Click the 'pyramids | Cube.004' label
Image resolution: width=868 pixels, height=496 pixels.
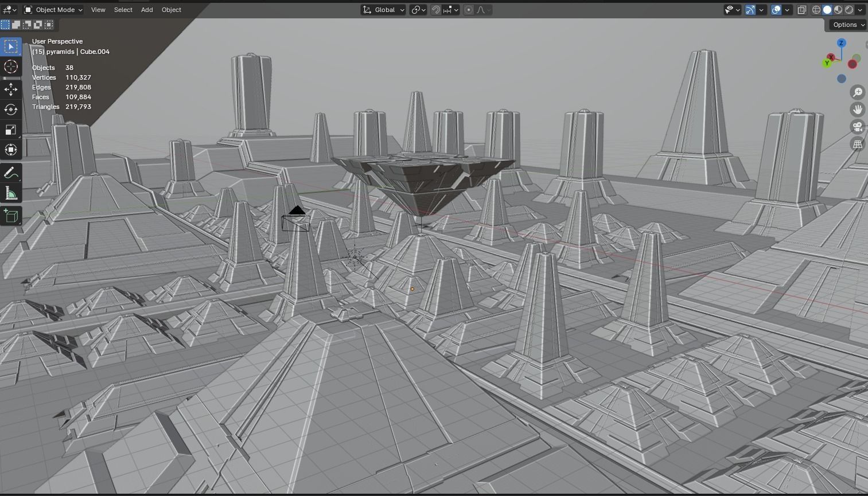click(78, 52)
